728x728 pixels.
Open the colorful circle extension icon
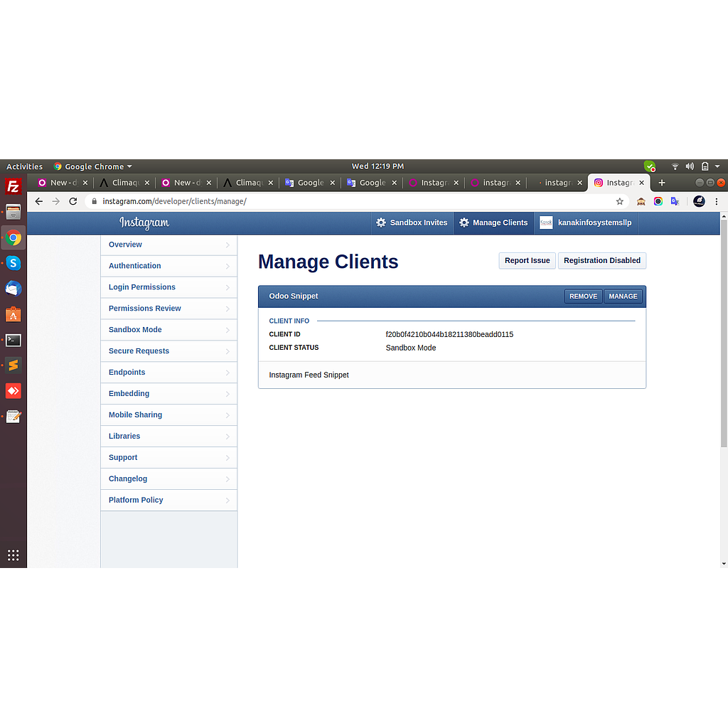point(658,201)
